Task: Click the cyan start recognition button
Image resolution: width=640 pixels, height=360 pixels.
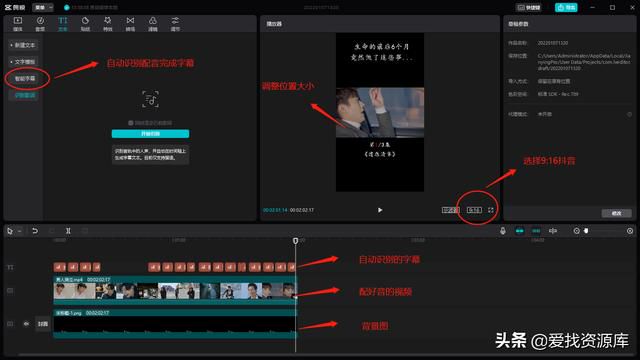Action: 150,134
